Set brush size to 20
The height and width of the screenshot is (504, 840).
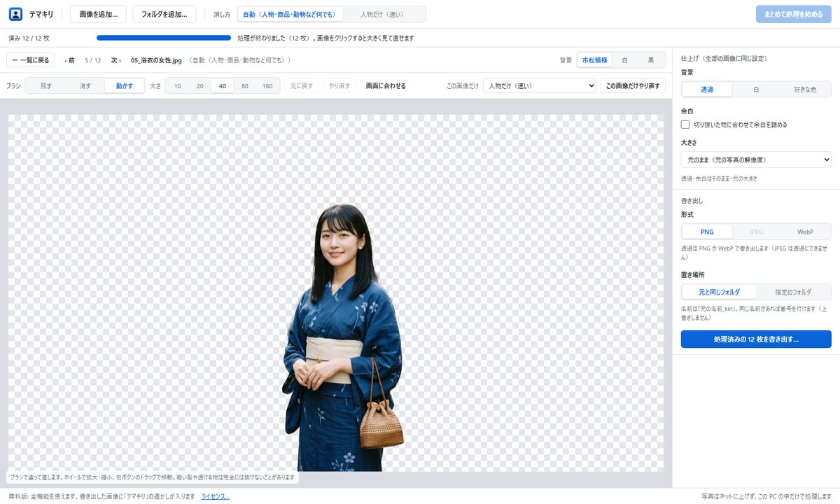click(199, 86)
